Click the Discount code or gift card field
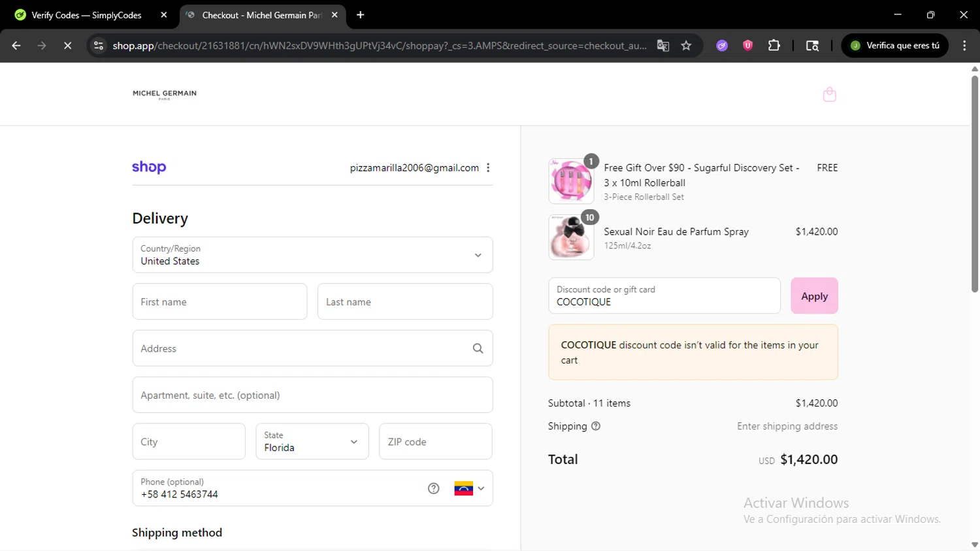980x551 pixels. [664, 296]
